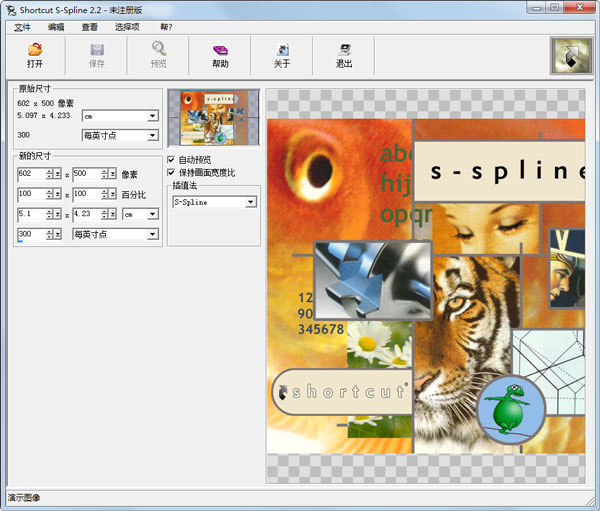
Task: Open the View (查看) menu
Action: [x=90, y=27]
